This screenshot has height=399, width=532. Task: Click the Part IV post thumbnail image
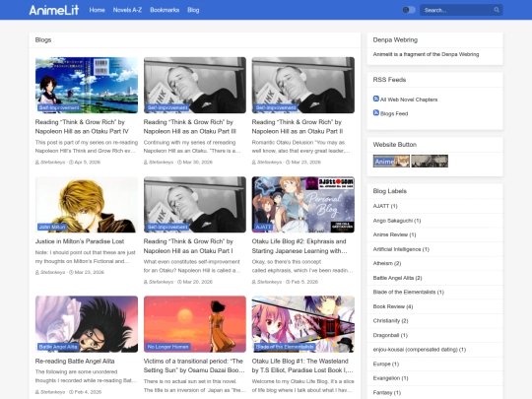pyautogui.click(x=87, y=85)
